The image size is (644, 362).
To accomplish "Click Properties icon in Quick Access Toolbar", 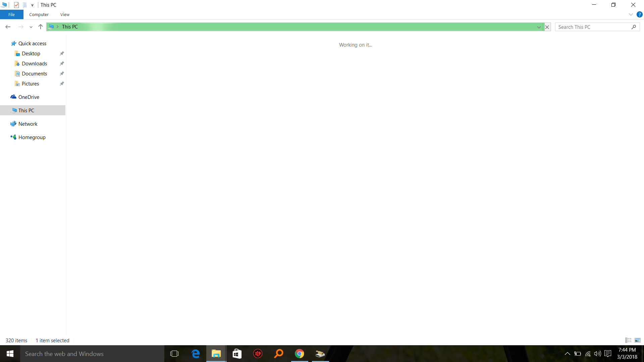I will coord(16,5).
